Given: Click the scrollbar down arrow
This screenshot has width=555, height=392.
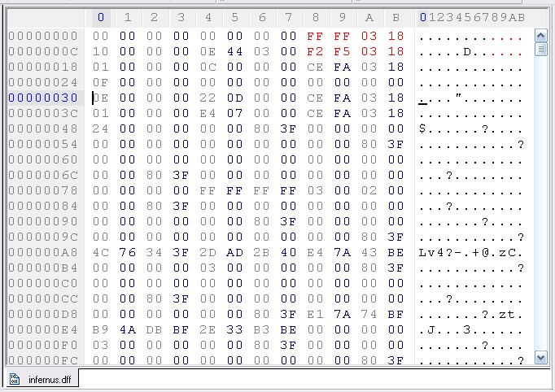Looking at the screenshot, I should 540,357.
